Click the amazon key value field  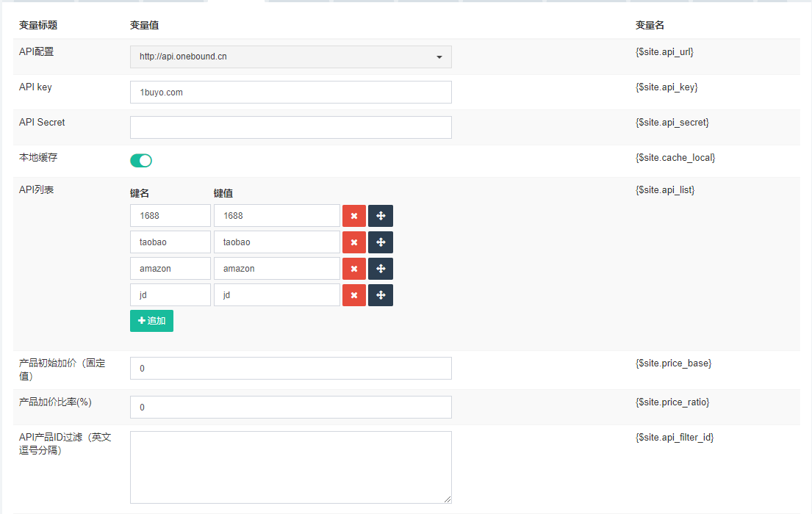pos(277,269)
